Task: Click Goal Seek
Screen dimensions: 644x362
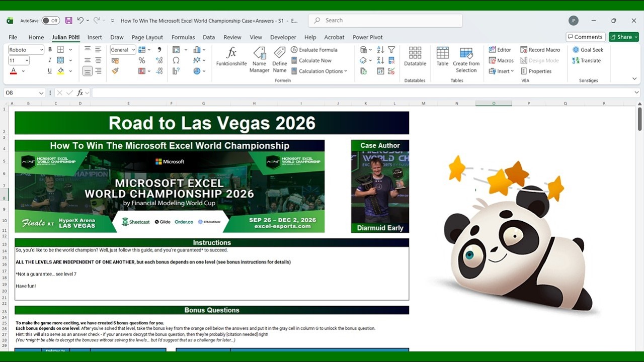Action: pyautogui.click(x=588, y=50)
